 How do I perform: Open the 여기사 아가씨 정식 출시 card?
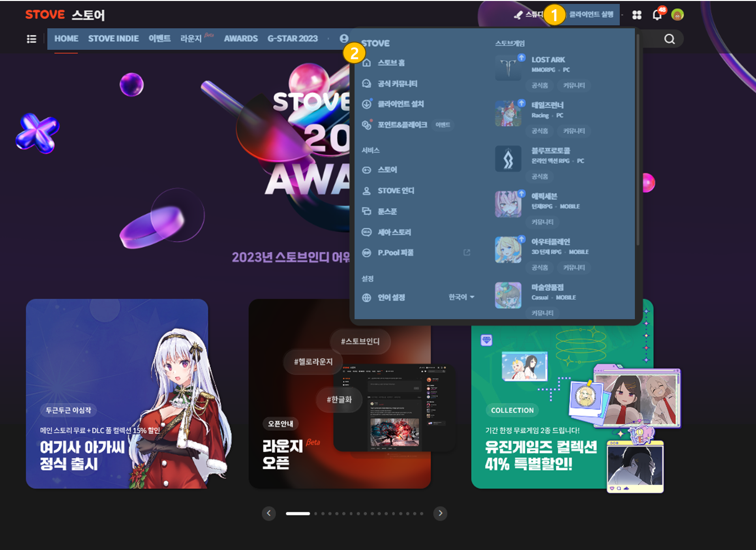[117, 394]
